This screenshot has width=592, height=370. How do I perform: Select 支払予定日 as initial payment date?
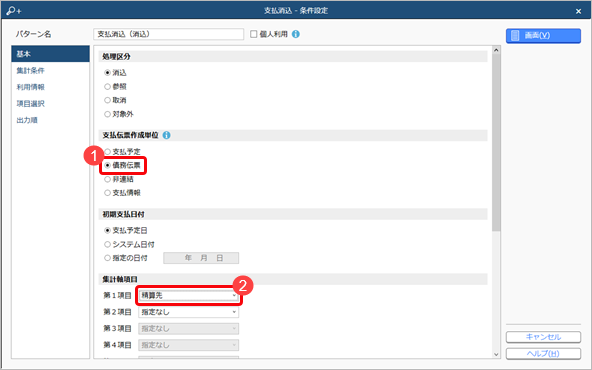coord(107,230)
